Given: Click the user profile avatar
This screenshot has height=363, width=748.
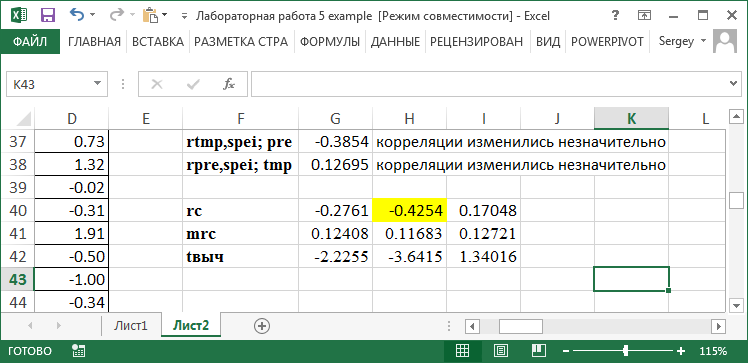Looking at the screenshot, I should click(725, 41).
